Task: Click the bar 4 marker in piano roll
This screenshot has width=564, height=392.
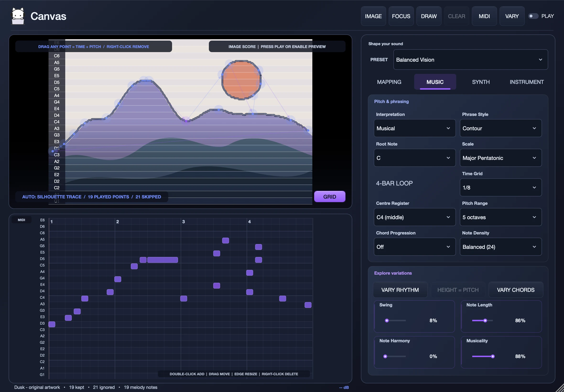Action: pyautogui.click(x=249, y=222)
